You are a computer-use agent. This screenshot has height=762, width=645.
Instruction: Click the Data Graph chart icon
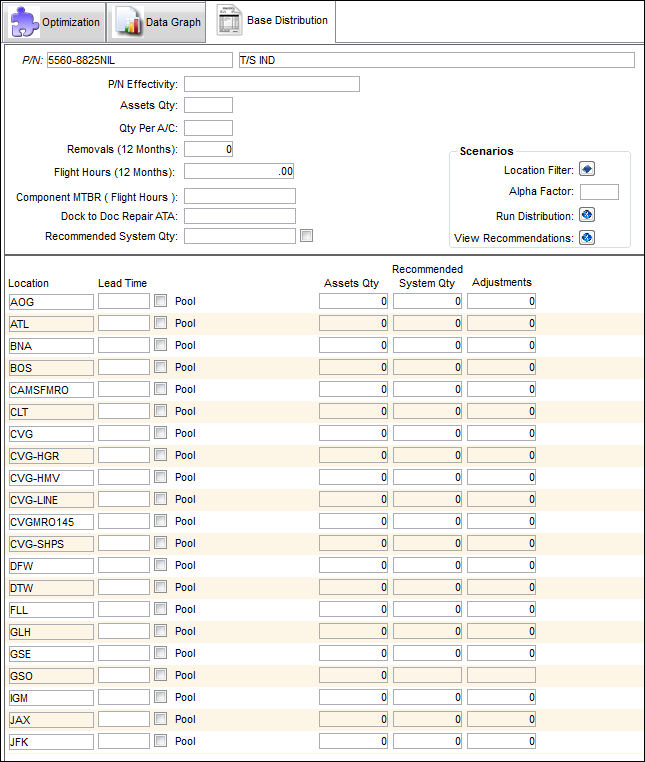click(x=128, y=22)
